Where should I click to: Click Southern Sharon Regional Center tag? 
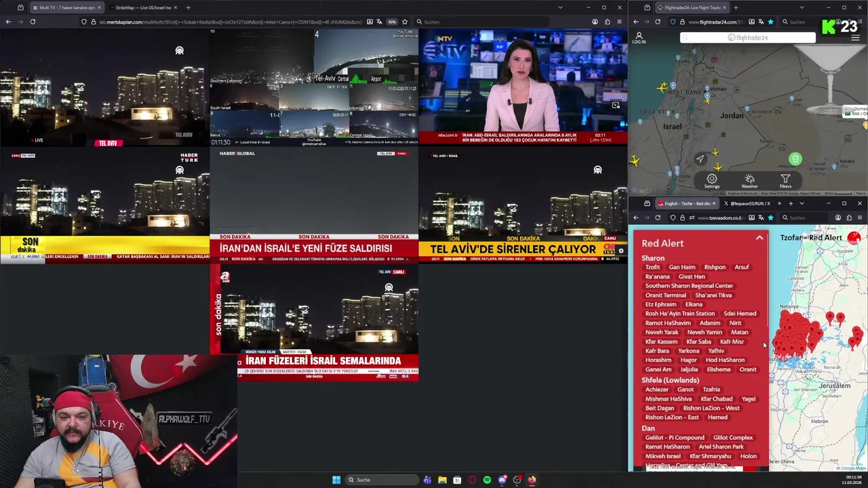(x=689, y=286)
